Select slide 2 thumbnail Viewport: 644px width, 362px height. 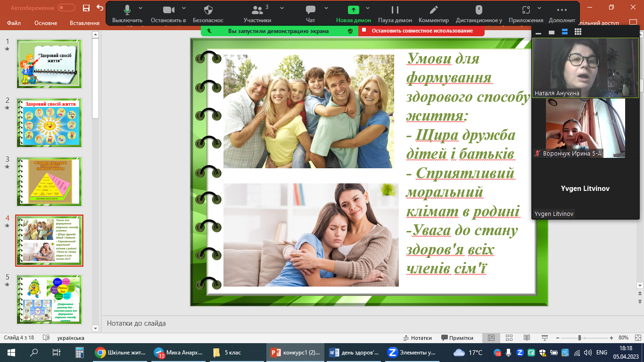pyautogui.click(x=49, y=123)
